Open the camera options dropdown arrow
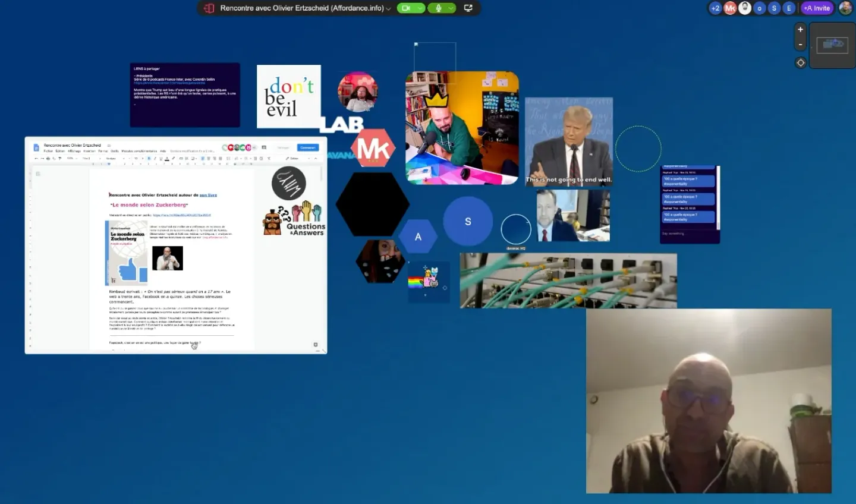 pos(420,8)
